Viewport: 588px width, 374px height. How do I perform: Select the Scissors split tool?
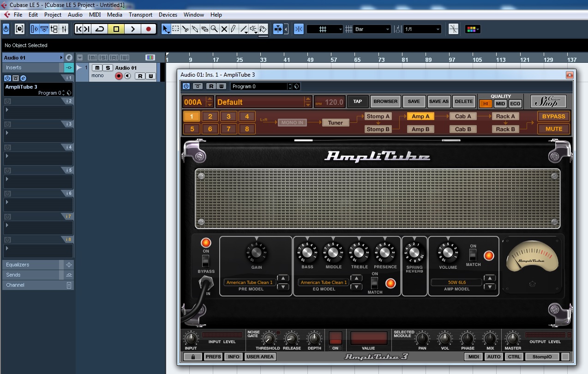pos(186,29)
